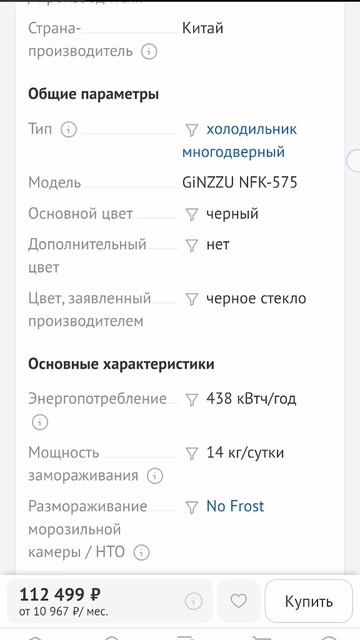Click filter icon beside 14 кг/сутки
The width and height of the screenshot is (360, 640).
click(192, 453)
